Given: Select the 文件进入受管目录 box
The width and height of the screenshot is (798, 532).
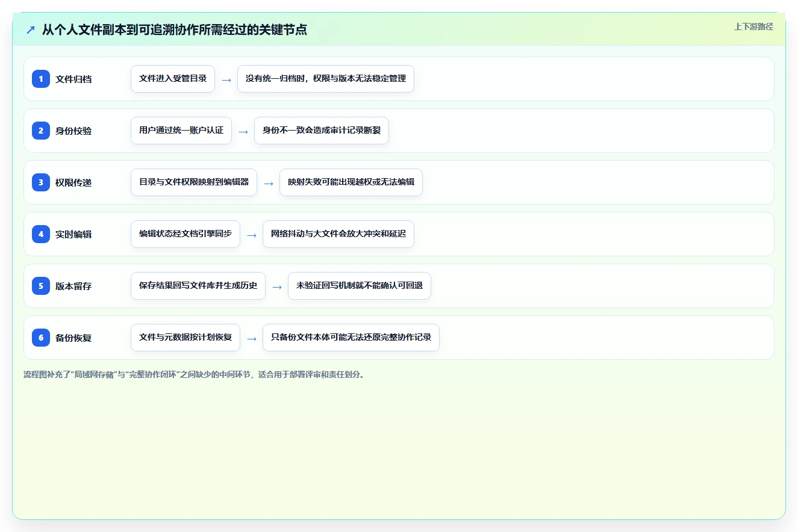Looking at the screenshot, I should click(x=173, y=79).
